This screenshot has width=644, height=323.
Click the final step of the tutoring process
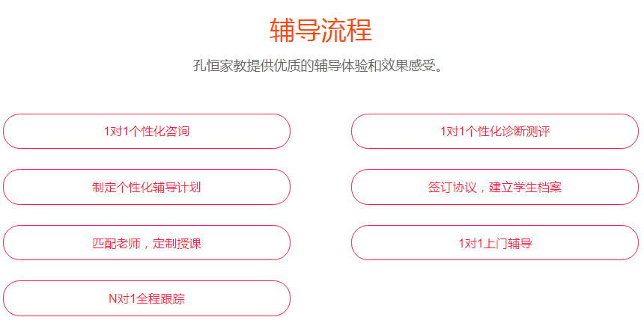[x=147, y=298]
